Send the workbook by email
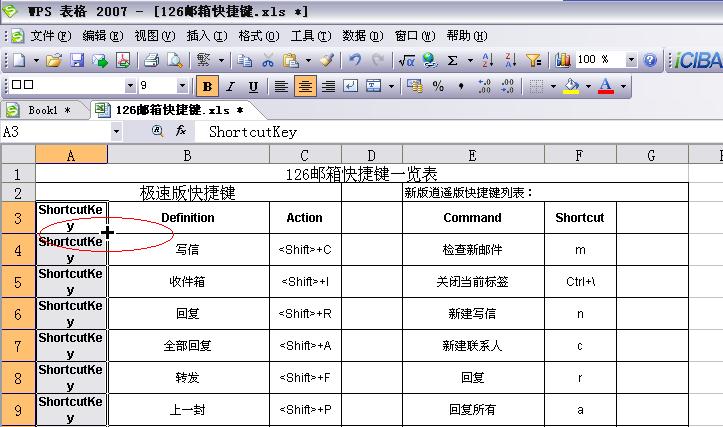Viewport: 723px width, 427px height. coord(100,60)
